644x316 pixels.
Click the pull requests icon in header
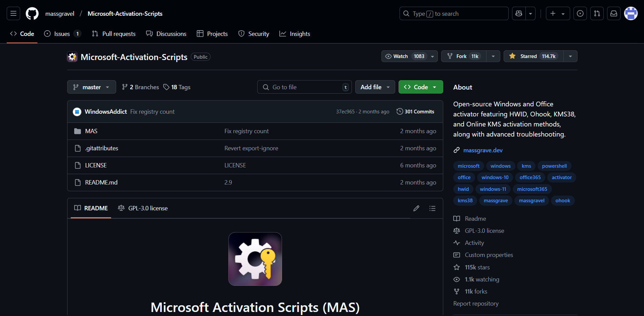(x=597, y=14)
